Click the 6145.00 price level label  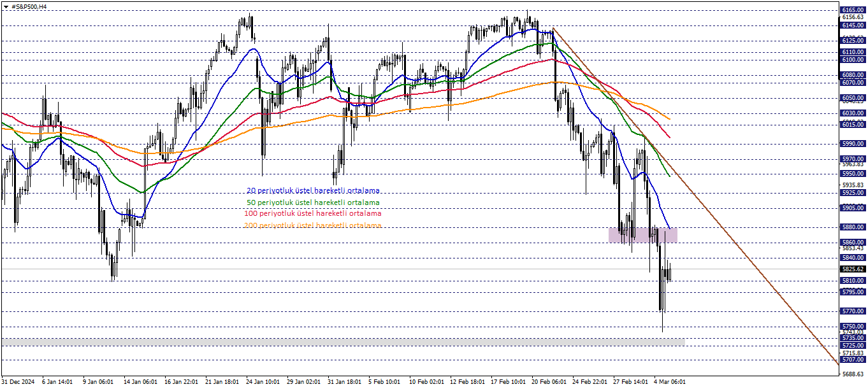pyautogui.click(x=853, y=25)
